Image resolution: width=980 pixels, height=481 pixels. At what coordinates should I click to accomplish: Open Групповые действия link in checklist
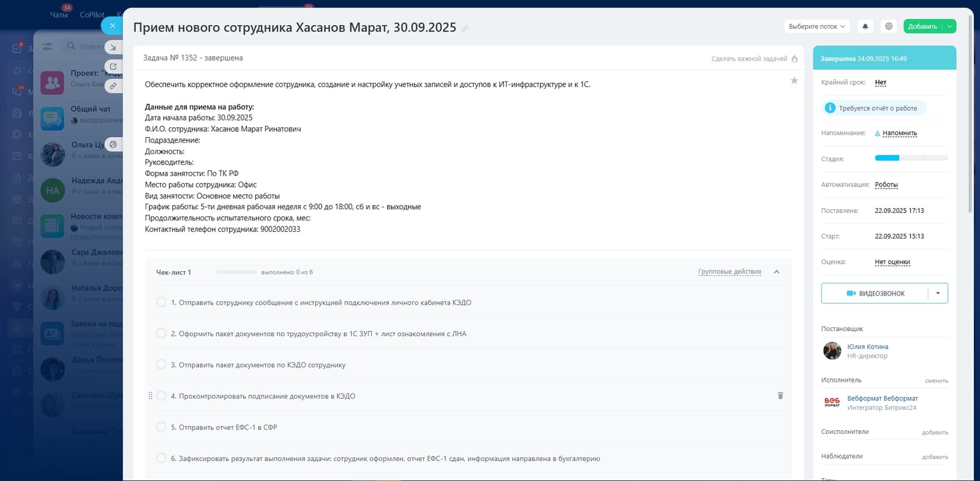click(x=729, y=272)
